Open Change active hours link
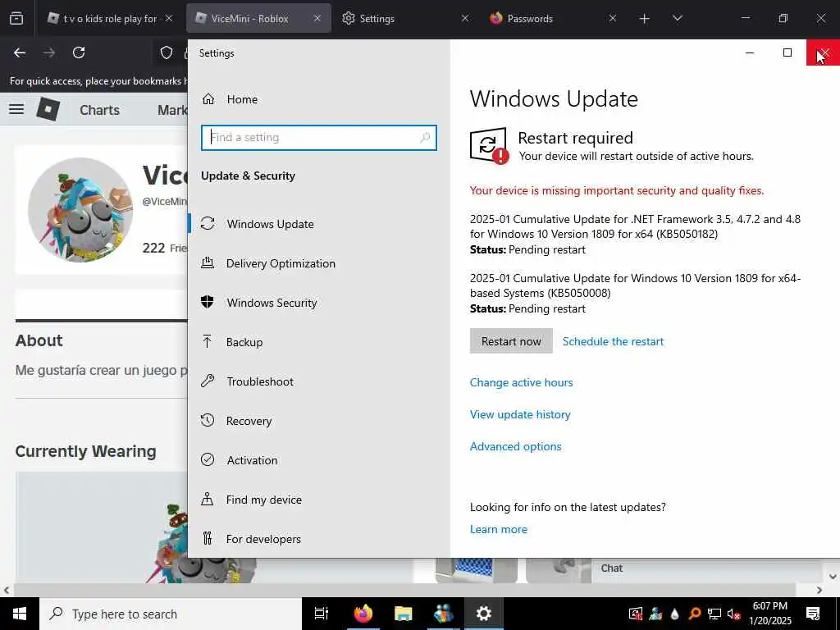Image resolution: width=840 pixels, height=630 pixels. [x=521, y=382]
